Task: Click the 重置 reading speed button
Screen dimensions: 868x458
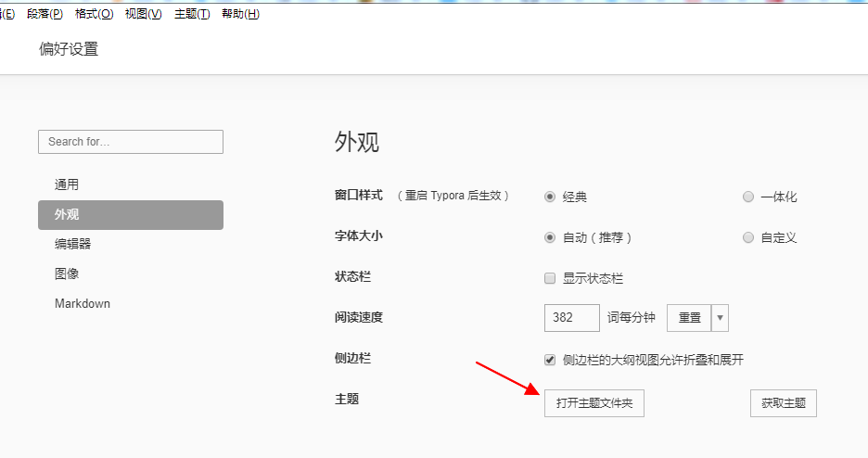Action: [x=689, y=317]
